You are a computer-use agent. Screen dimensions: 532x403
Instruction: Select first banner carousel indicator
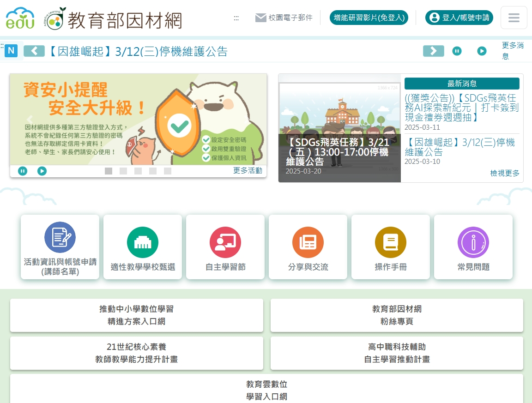click(x=109, y=171)
